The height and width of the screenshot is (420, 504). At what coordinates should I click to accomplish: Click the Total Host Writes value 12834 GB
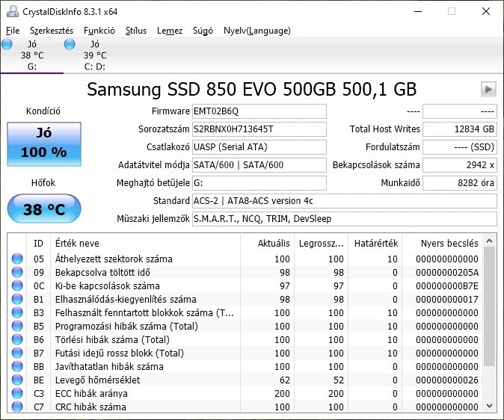pyautogui.click(x=460, y=129)
